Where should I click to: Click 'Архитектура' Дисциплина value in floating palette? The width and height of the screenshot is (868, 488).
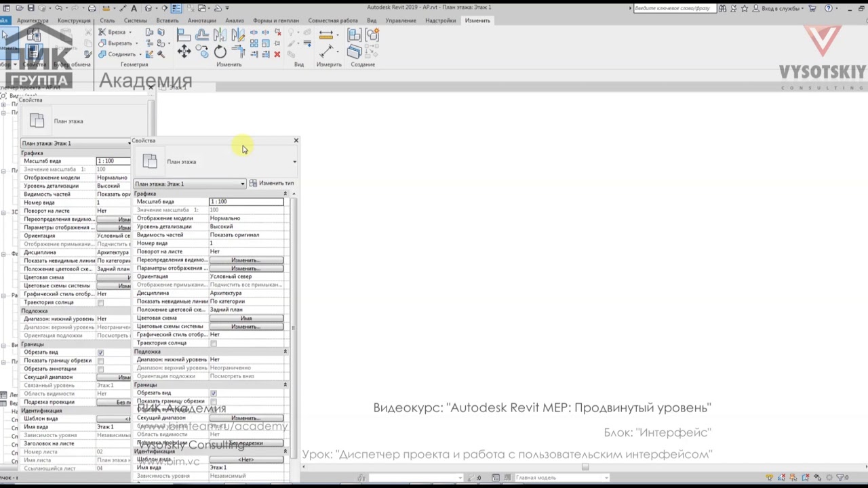(x=225, y=293)
